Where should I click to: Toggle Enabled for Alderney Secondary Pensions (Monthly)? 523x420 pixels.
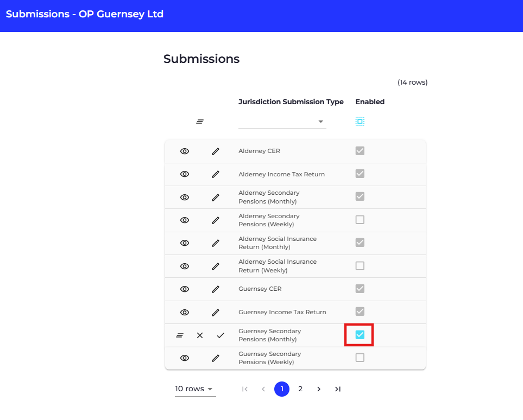click(x=360, y=196)
